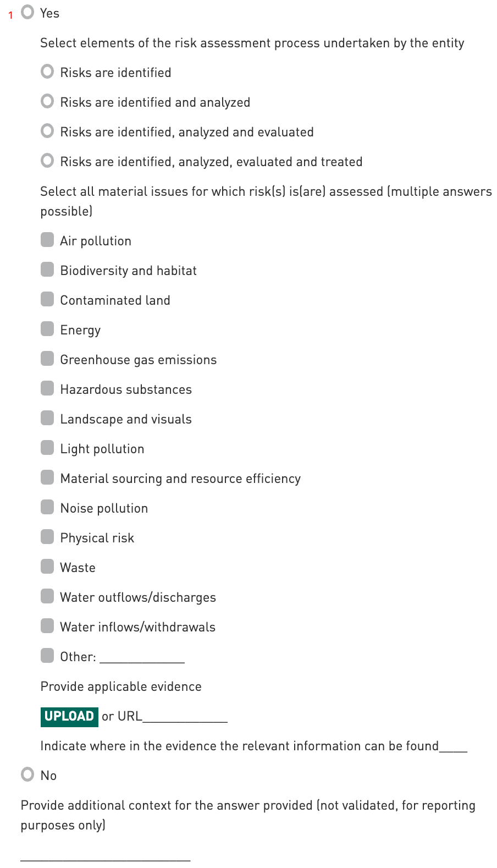This screenshot has height=868, width=497.
Task: Select the No radio button
Action: point(27,774)
